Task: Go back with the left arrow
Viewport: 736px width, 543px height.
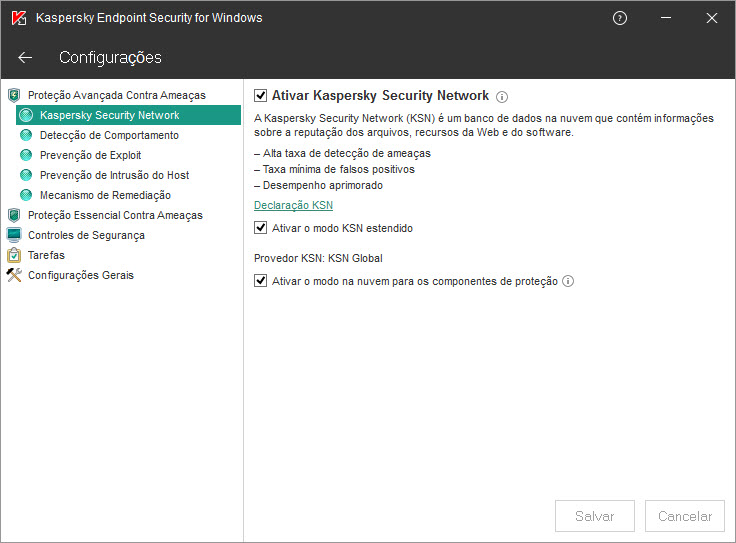Action: [25, 57]
